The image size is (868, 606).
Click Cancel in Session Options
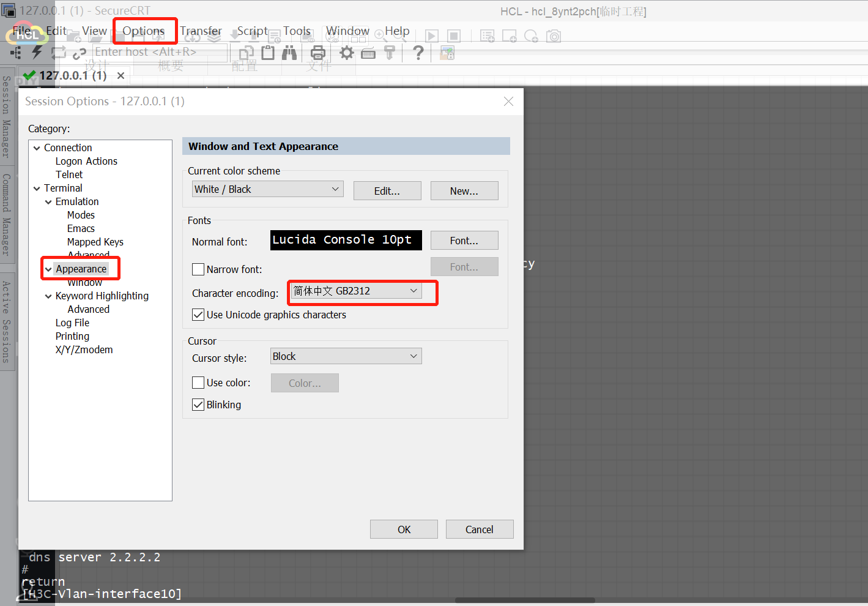(480, 529)
